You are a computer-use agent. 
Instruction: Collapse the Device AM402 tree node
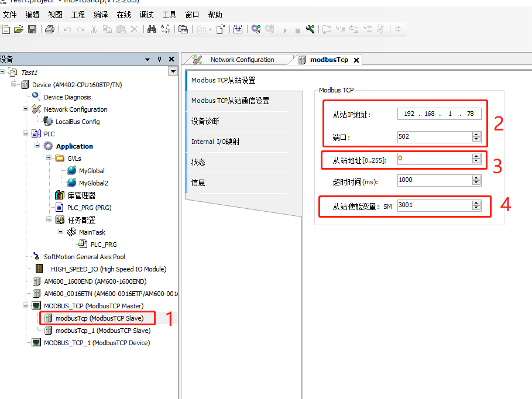(13, 84)
